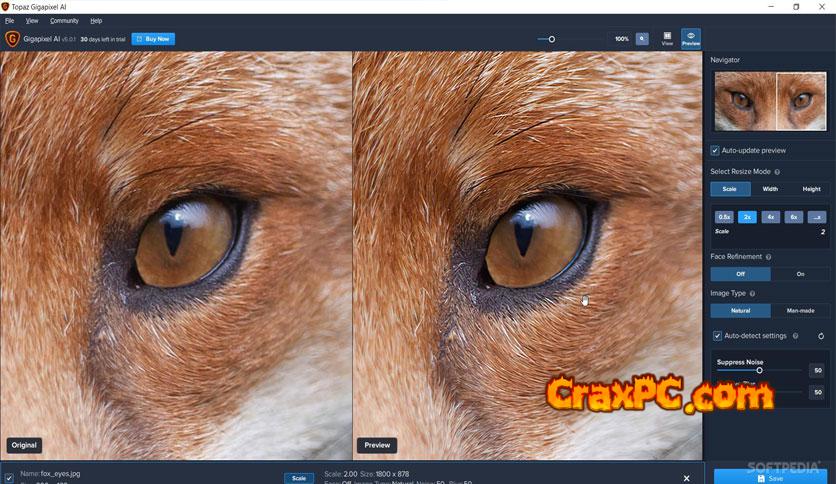Select Width resize mode
This screenshot has width=836, height=484.
point(770,189)
